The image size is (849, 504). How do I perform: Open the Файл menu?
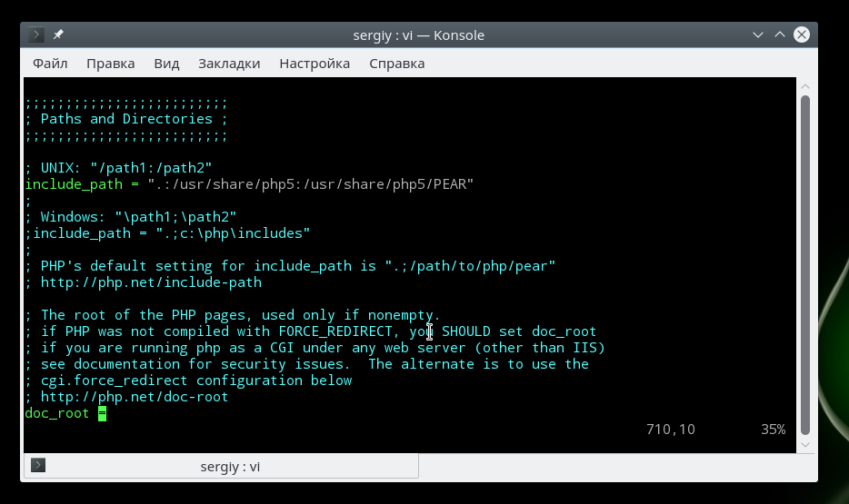point(50,64)
